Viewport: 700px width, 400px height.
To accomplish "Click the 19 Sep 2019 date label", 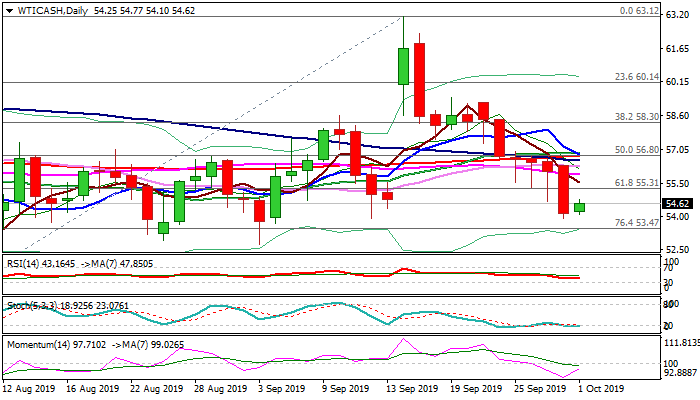I will click(477, 388).
